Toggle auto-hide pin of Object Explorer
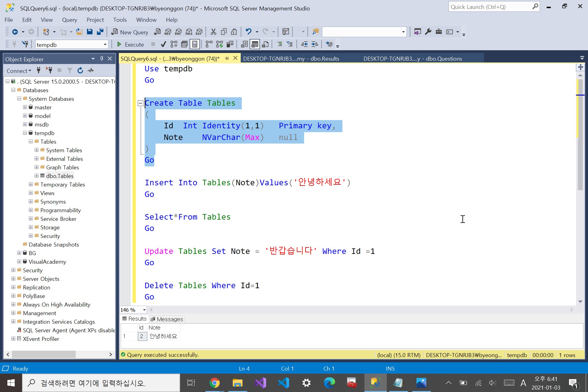 click(102, 59)
